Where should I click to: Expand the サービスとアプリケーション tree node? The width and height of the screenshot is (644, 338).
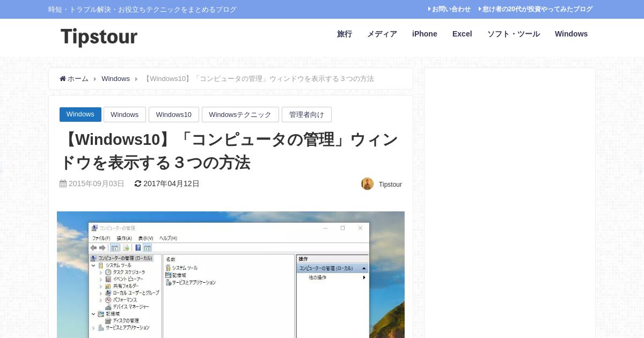coord(93,328)
